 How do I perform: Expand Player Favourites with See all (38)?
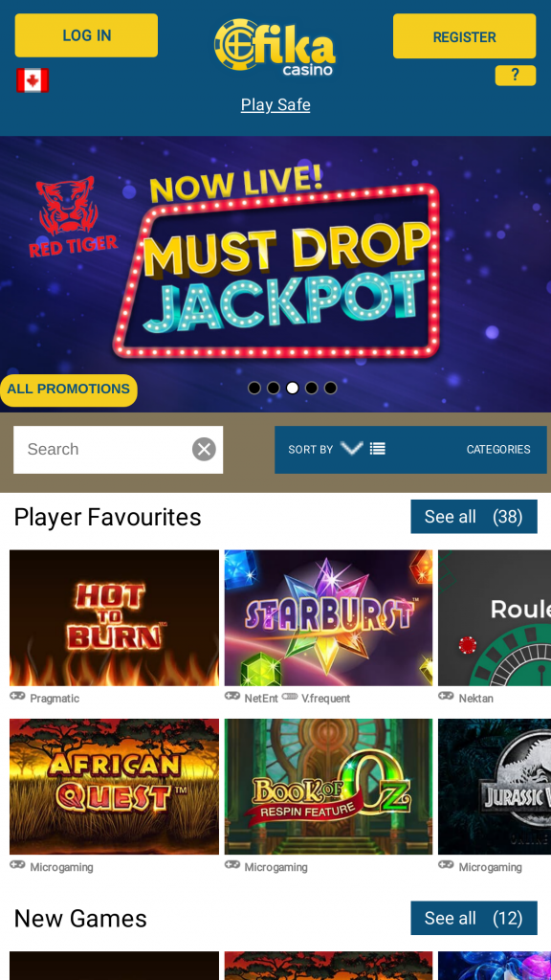(474, 517)
